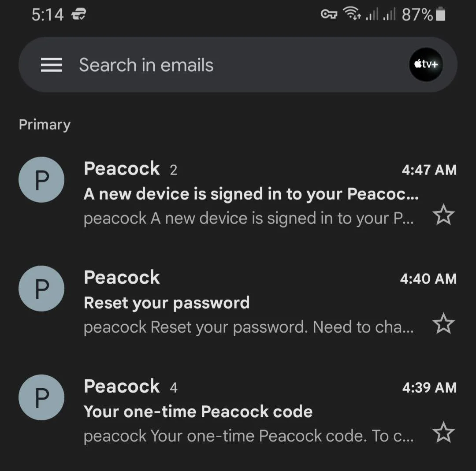Expand the thread count 2 conversation
476x471 pixels.
click(x=173, y=170)
